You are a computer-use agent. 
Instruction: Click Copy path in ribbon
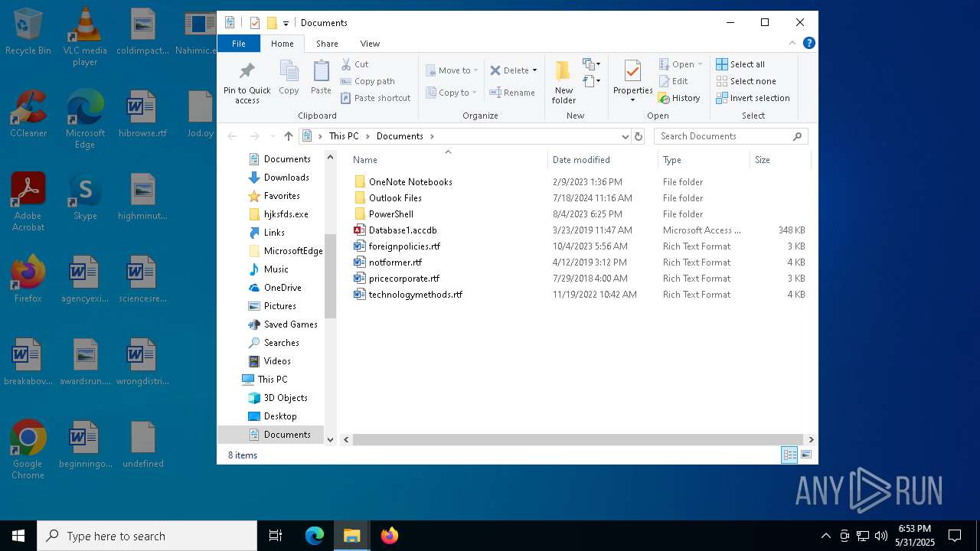coord(367,81)
